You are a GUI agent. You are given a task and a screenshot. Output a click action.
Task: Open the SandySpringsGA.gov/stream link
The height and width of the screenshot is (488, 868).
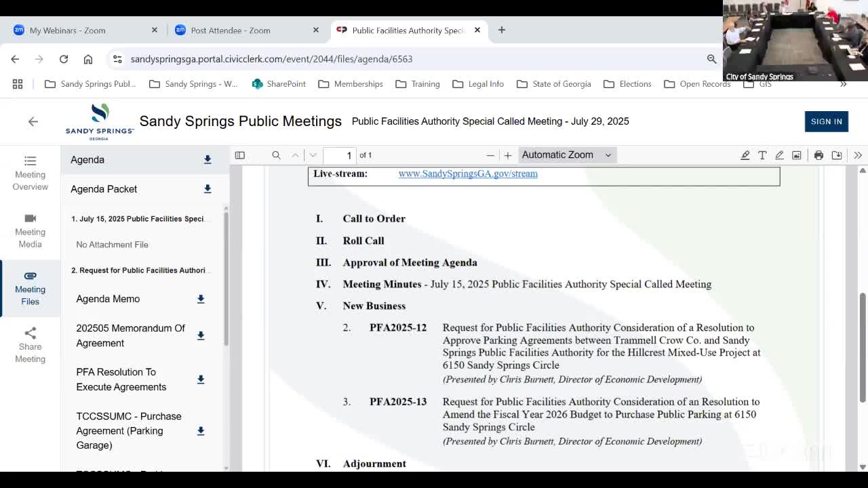(x=468, y=174)
